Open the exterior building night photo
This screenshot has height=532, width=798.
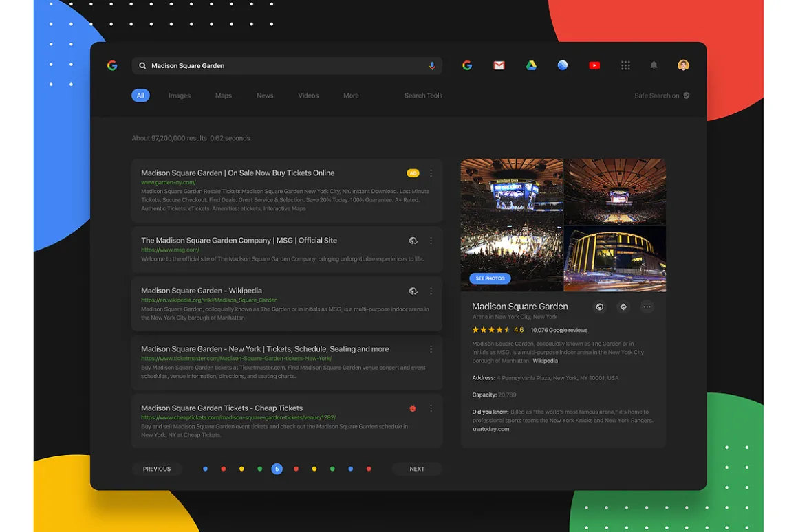[x=615, y=258]
